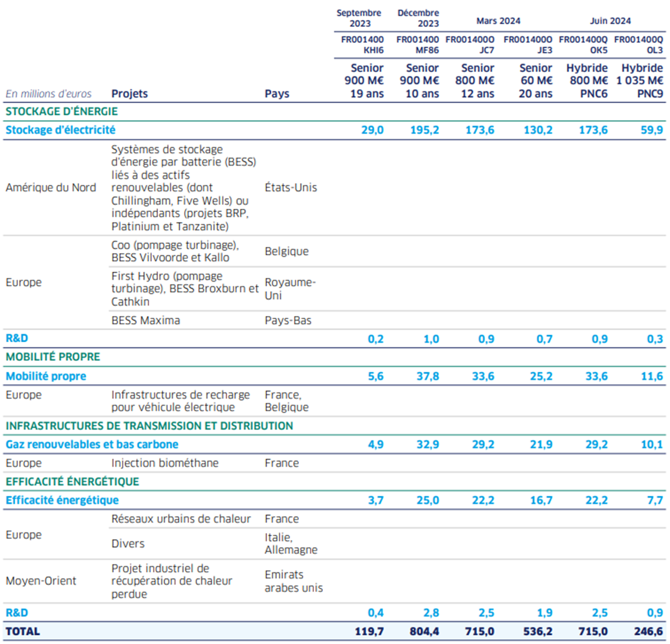This screenshot has width=670, height=644.
Task: Select the BESS Maxima project entry
Action: click(x=145, y=320)
